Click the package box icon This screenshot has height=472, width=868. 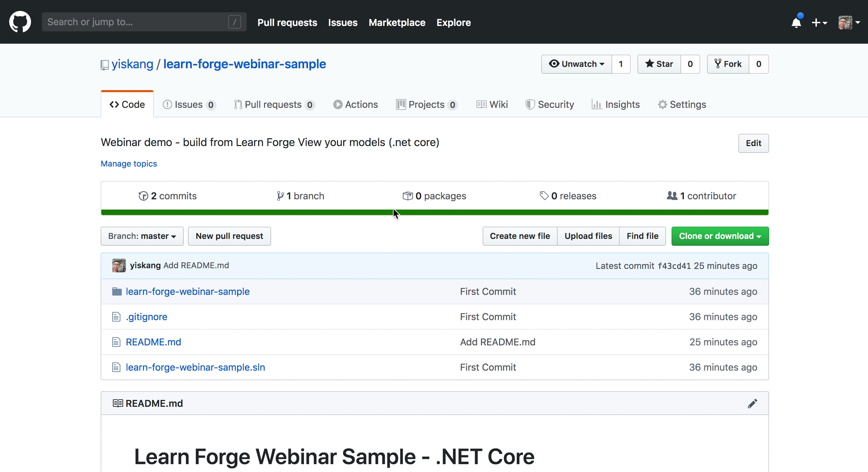(408, 196)
